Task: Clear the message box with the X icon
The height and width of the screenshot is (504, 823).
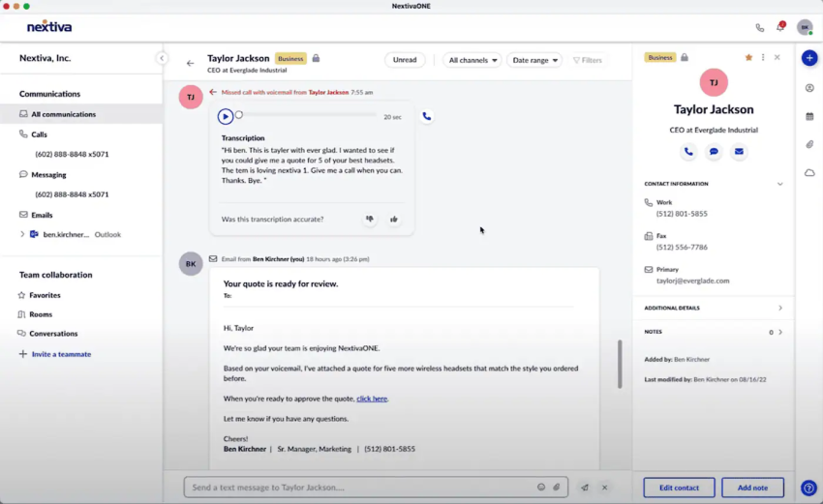Action: [604, 488]
